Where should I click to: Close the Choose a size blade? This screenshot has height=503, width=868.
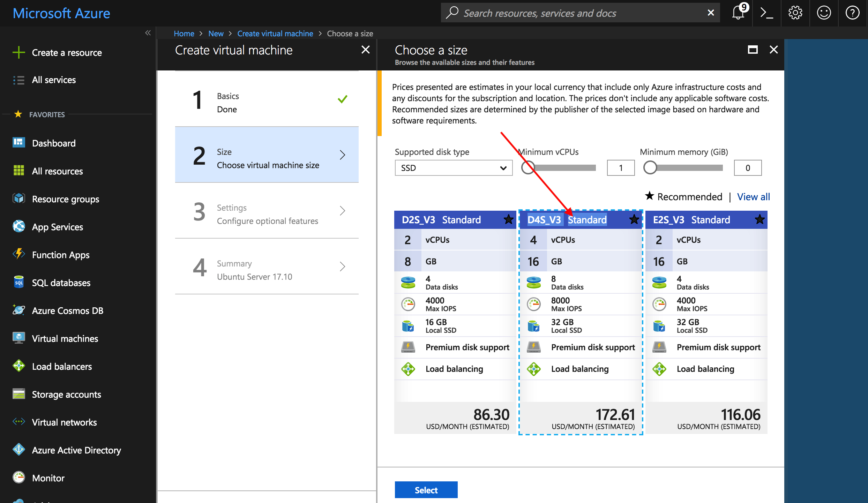[x=773, y=50]
